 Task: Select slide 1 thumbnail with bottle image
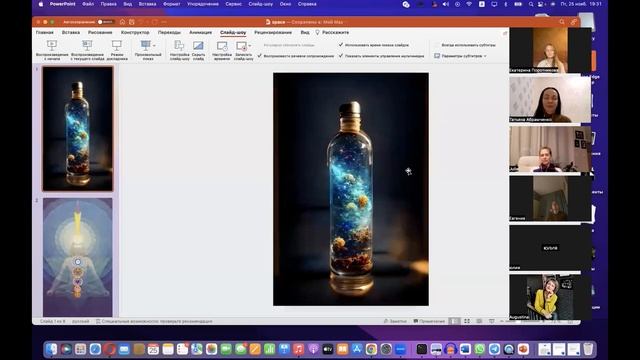[78, 129]
